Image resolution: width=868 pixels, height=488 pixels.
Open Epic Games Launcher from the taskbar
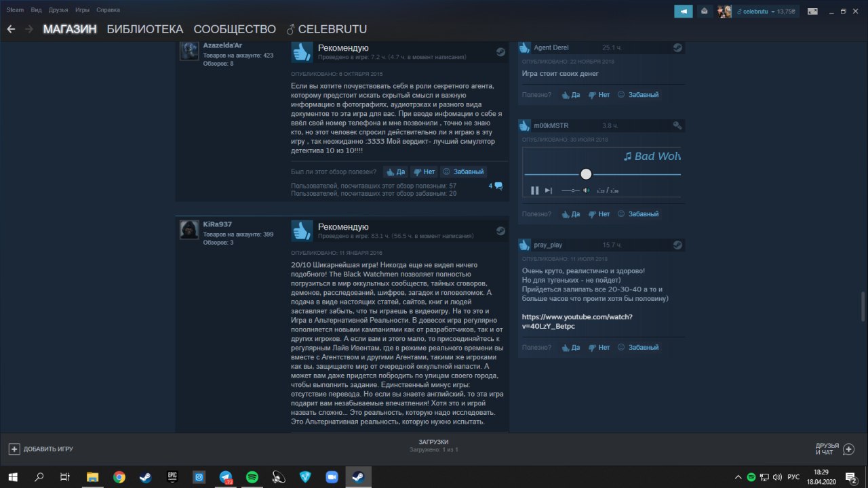[x=172, y=477]
